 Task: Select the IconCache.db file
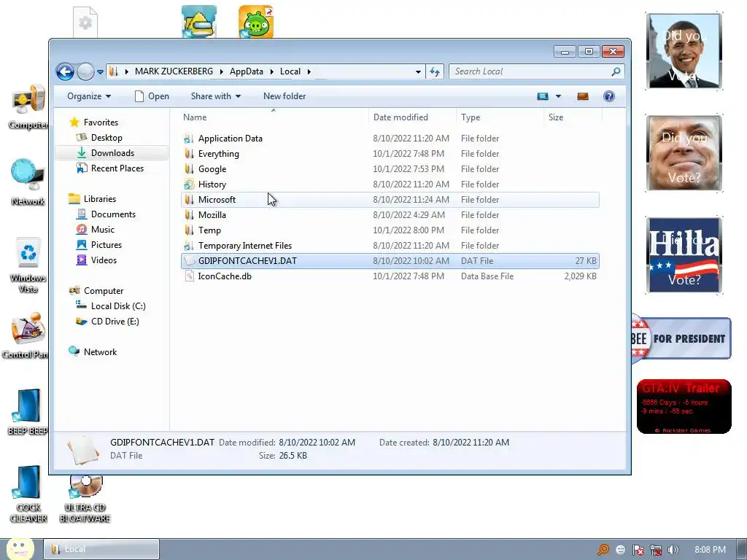point(390,276)
